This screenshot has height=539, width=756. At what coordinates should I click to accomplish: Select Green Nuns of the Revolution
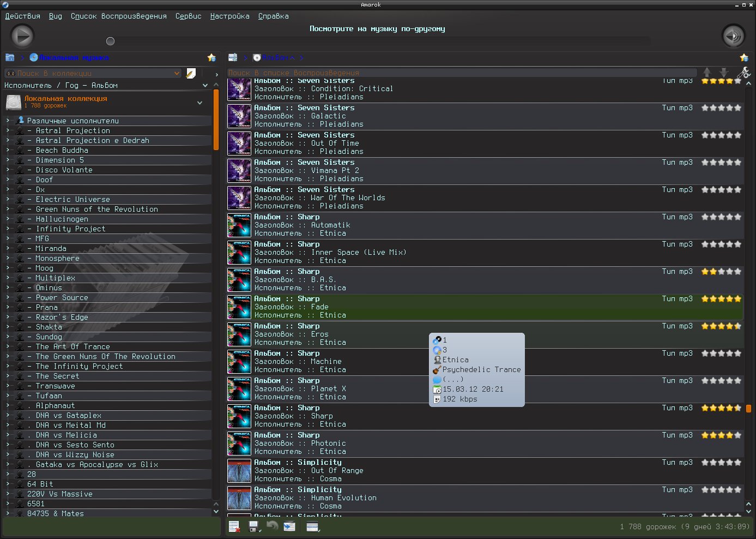pos(97,209)
